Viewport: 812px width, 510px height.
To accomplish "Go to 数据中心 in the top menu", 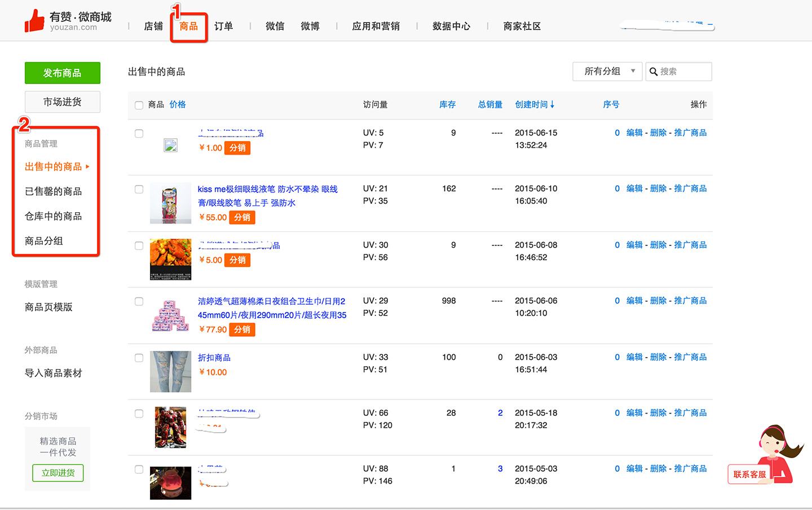I will [451, 27].
